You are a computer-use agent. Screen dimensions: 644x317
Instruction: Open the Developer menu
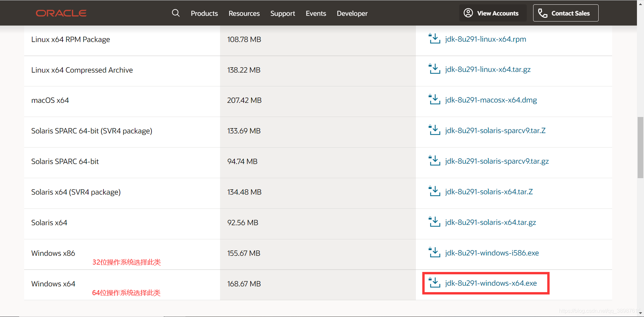pyautogui.click(x=352, y=13)
